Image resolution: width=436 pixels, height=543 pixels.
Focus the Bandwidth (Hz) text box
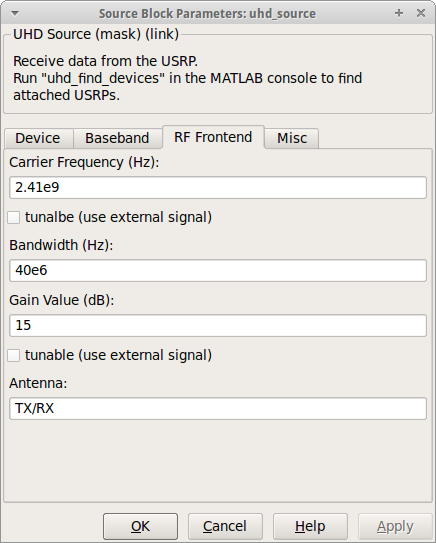[x=218, y=270]
